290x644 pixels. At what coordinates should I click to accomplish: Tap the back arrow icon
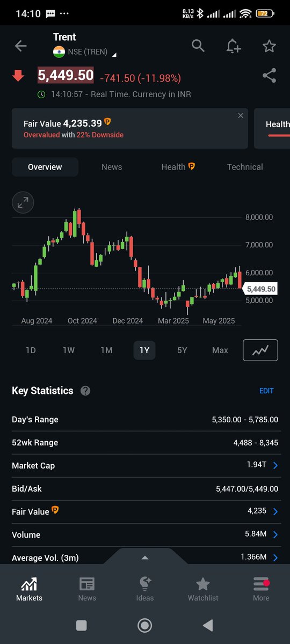tap(20, 46)
